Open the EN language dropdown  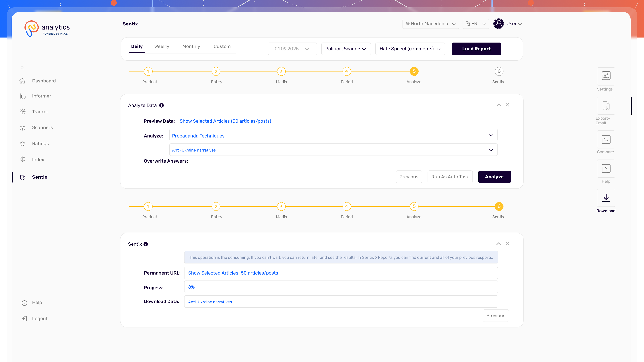tap(475, 24)
